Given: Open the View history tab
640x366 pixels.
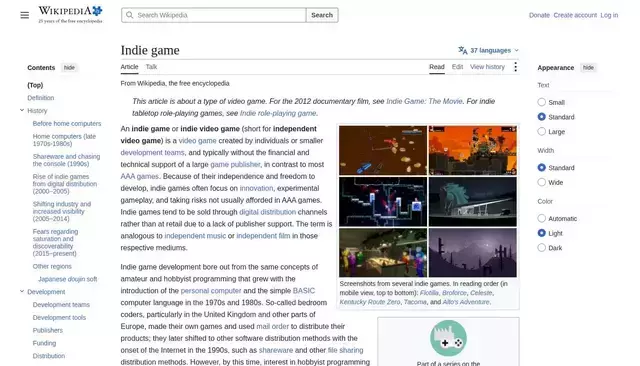Looking at the screenshot, I should (x=487, y=67).
